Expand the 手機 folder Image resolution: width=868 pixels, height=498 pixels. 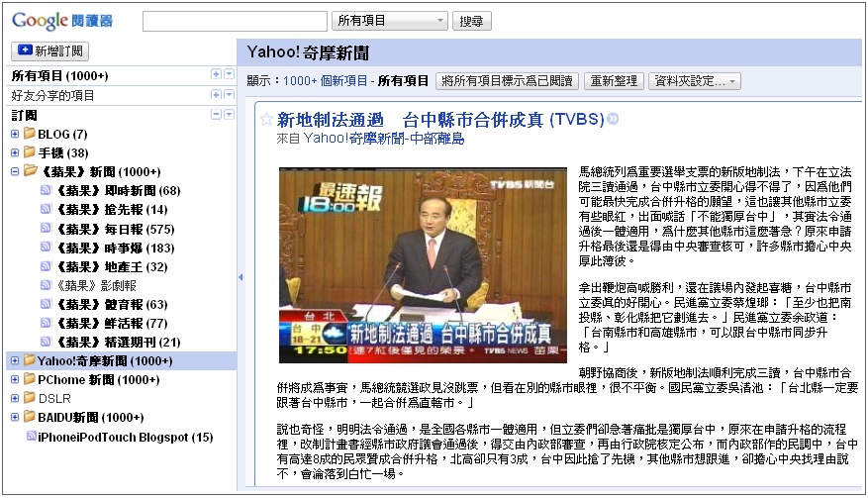click(15, 152)
